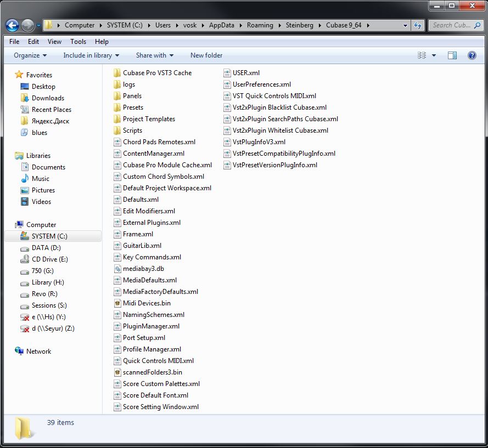
Task: Click the New folder button
Action: click(x=206, y=55)
